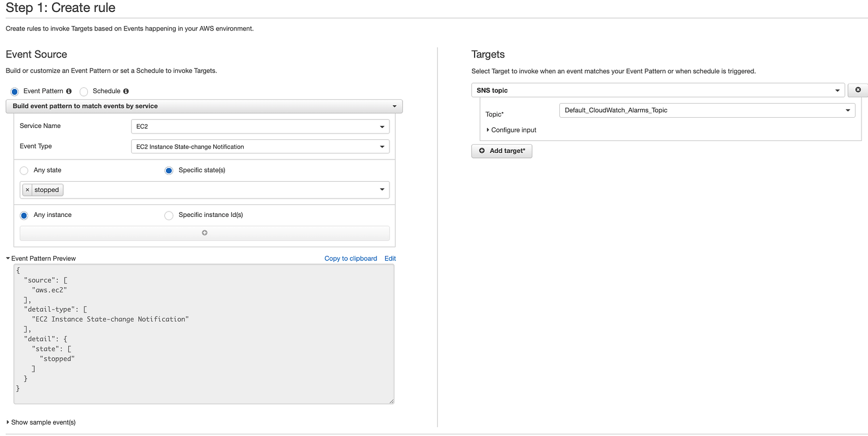This screenshot has width=868, height=436.
Task: Click the info icon beside Event Pattern
Action: [x=69, y=91]
